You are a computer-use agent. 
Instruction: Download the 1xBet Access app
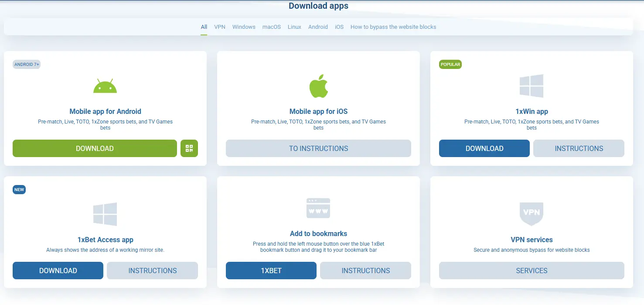[x=58, y=271]
